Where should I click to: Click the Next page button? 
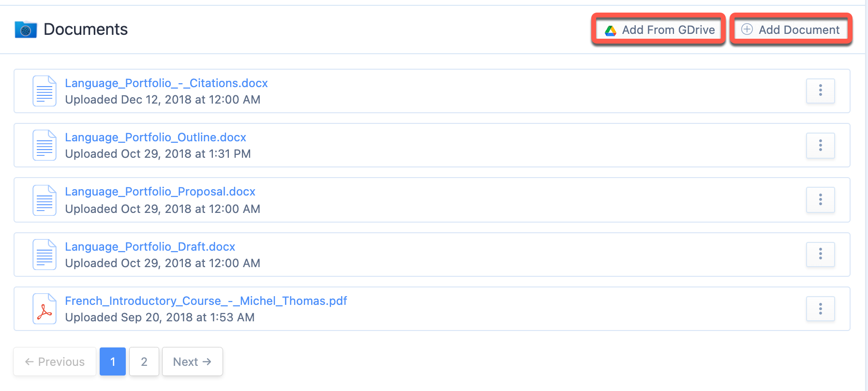[x=193, y=361]
